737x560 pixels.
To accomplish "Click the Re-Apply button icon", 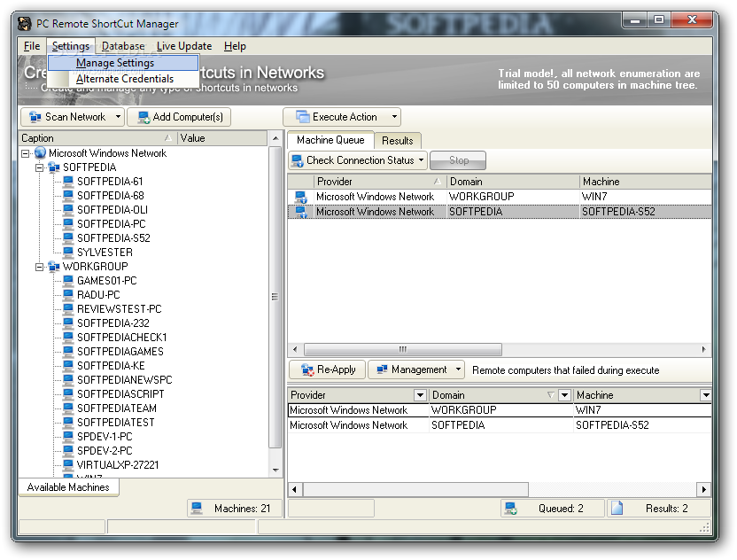I will click(x=308, y=370).
